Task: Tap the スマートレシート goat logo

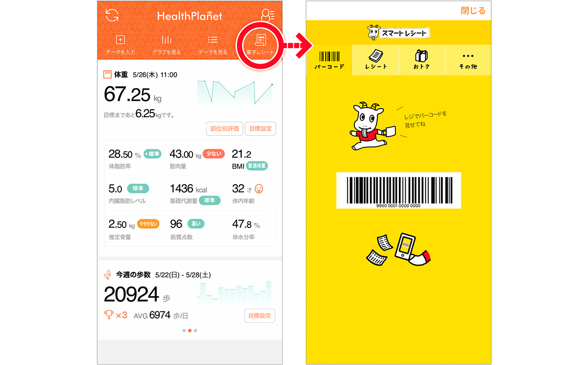Action: (x=398, y=33)
